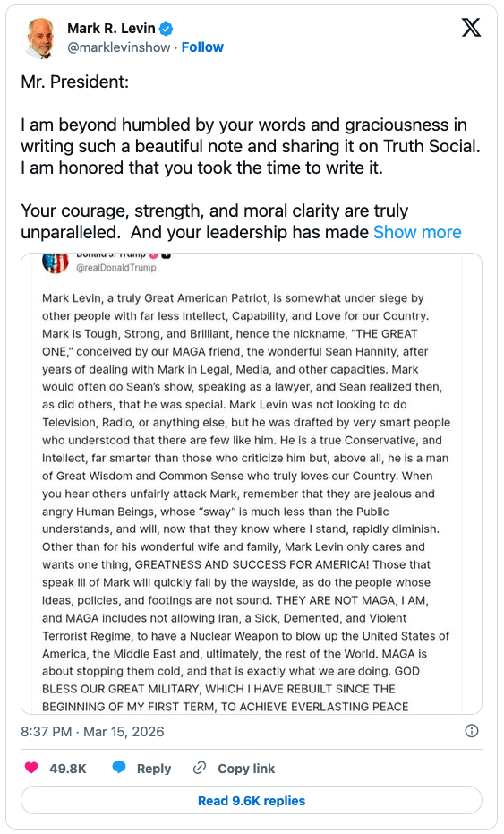Click the @realDonaldTrump handle in screenshot
Image resolution: width=504 pixels, height=834 pixels.
[115, 268]
